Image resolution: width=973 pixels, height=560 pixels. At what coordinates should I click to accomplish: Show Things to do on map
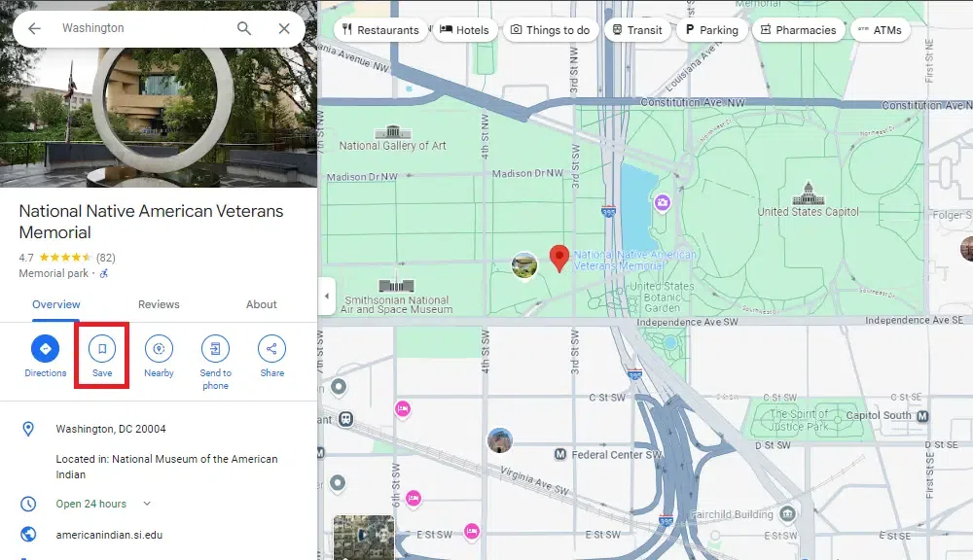pyautogui.click(x=551, y=30)
